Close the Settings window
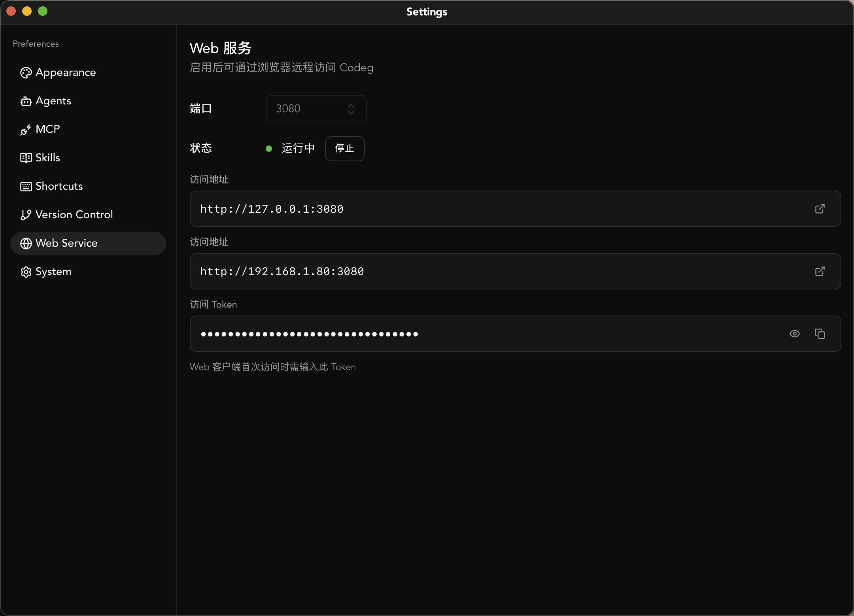This screenshot has height=616, width=854. pyautogui.click(x=11, y=11)
